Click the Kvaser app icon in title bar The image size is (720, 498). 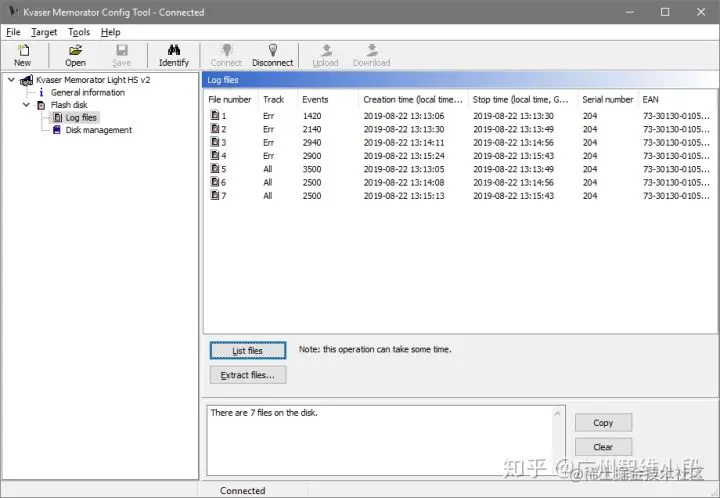[x=13, y=11]
